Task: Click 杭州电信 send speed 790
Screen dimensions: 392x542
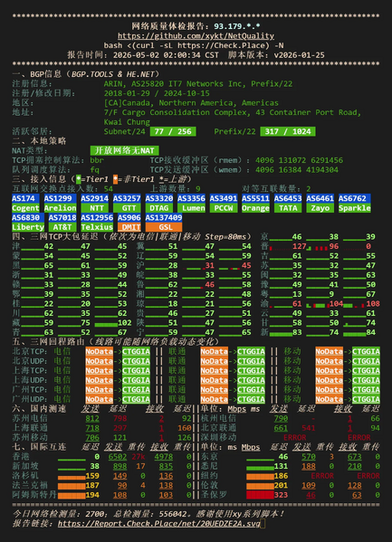Action: (281, 419)
